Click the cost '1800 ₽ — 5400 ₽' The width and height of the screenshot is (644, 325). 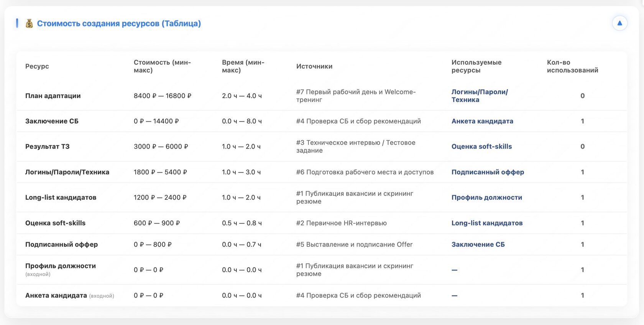coord(160,172)
